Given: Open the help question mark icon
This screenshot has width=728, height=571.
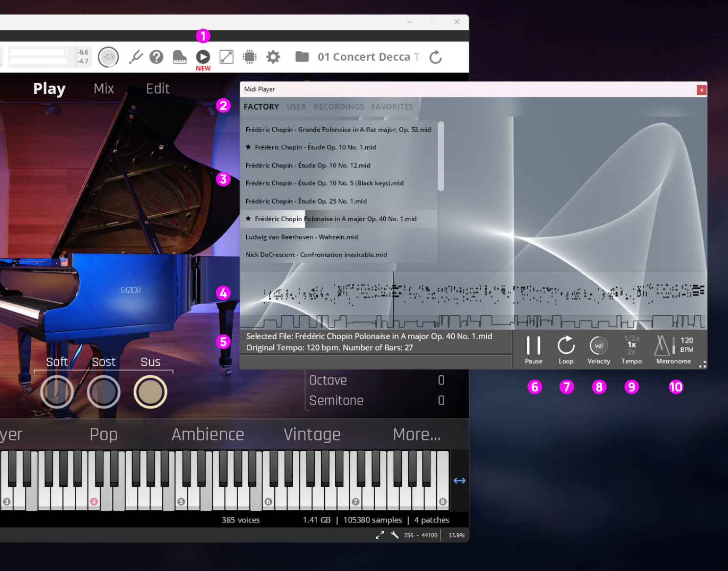Looking at the screenshot, I should point(156,57).
